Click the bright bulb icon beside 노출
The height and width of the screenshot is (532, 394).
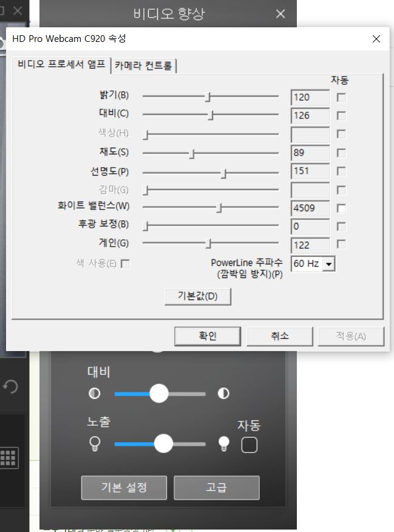pyautogui.click(x=224, y=443)
